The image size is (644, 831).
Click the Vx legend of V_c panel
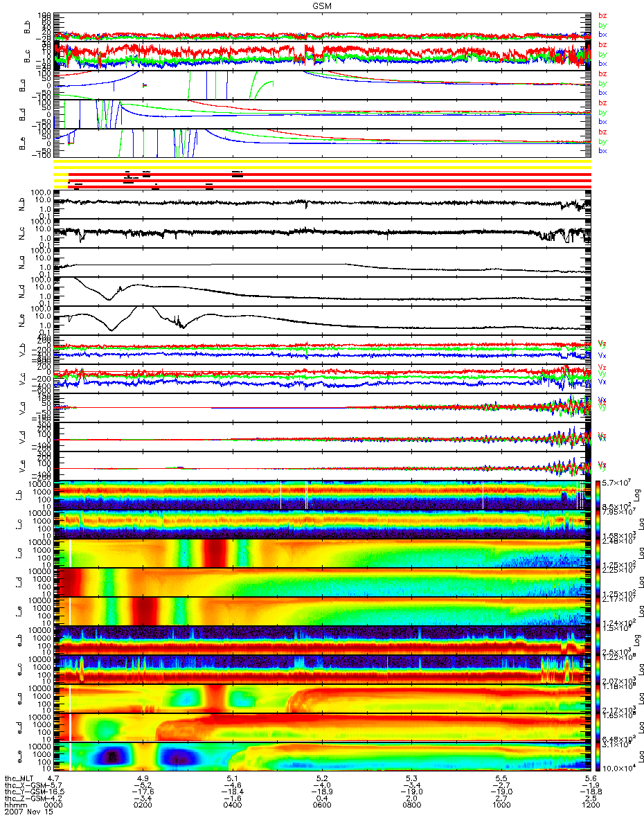(x=602, y=382)
